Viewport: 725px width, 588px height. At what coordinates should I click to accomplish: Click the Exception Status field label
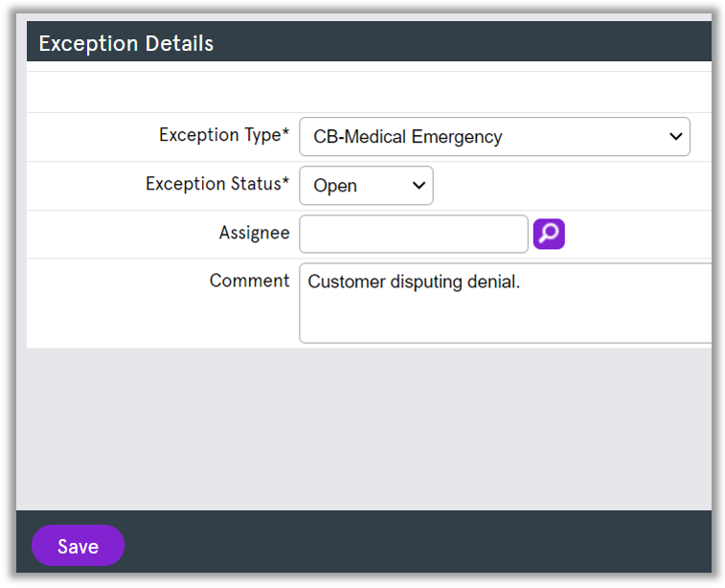tap(217, 184)
